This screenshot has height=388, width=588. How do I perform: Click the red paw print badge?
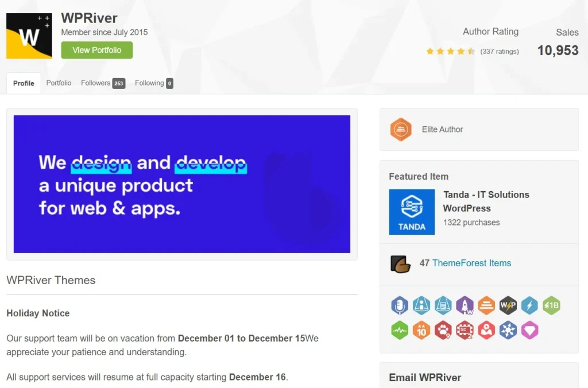(x=443, y=330)
